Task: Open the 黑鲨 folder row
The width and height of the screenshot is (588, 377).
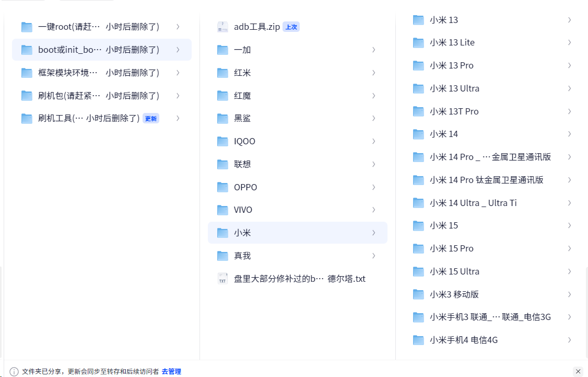Action: coord(297,118)
